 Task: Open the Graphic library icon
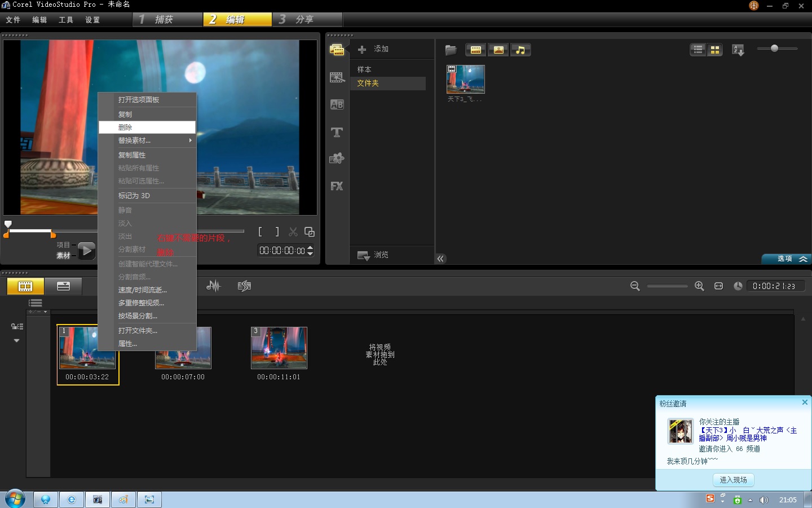tap(337, 159)
